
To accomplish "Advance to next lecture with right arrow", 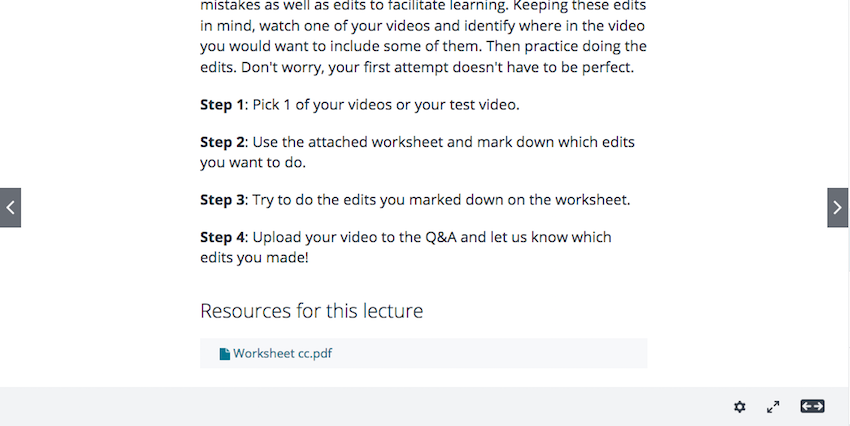I will [838, 208].
